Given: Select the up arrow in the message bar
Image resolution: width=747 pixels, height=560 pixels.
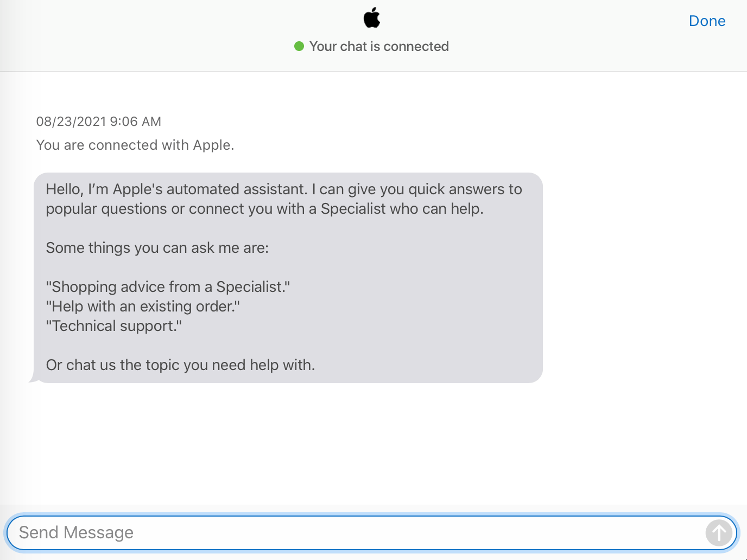Looking at the screenshot, I should pos(718,533).
